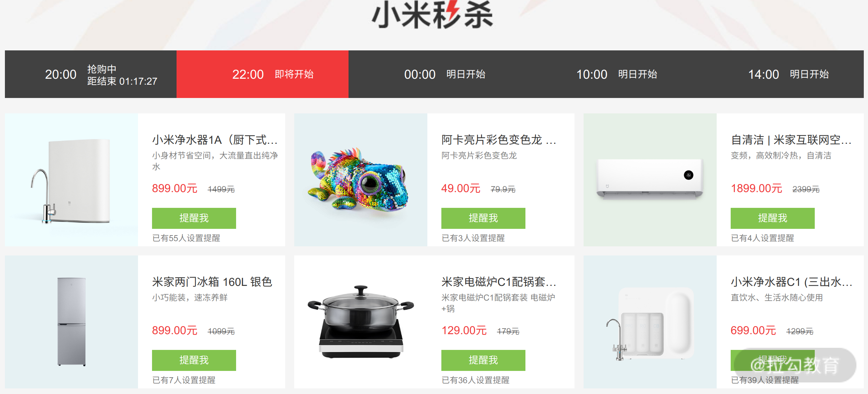
Task: Click 提醒我 for 小米净水器1A
Action: point(194,218)
